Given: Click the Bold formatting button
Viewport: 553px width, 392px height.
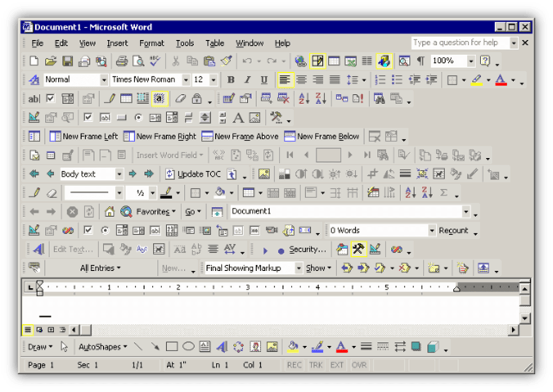Looking at the screenshot, I should pos(231,80).
